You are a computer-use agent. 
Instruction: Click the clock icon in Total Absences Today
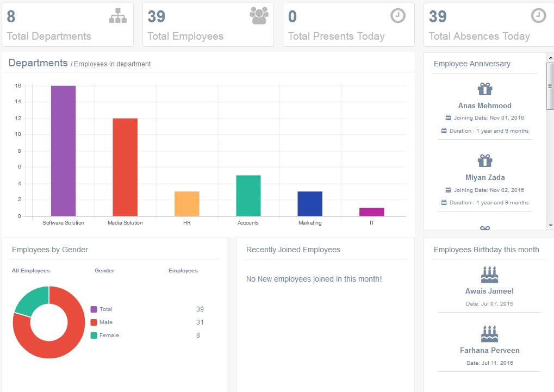tap(538, 16)
